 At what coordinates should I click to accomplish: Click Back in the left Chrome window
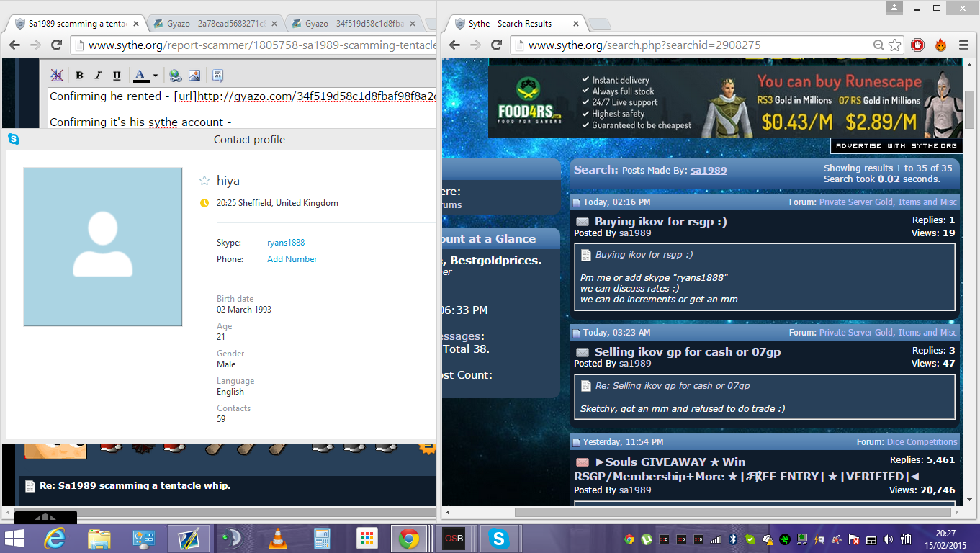(14, 45)
